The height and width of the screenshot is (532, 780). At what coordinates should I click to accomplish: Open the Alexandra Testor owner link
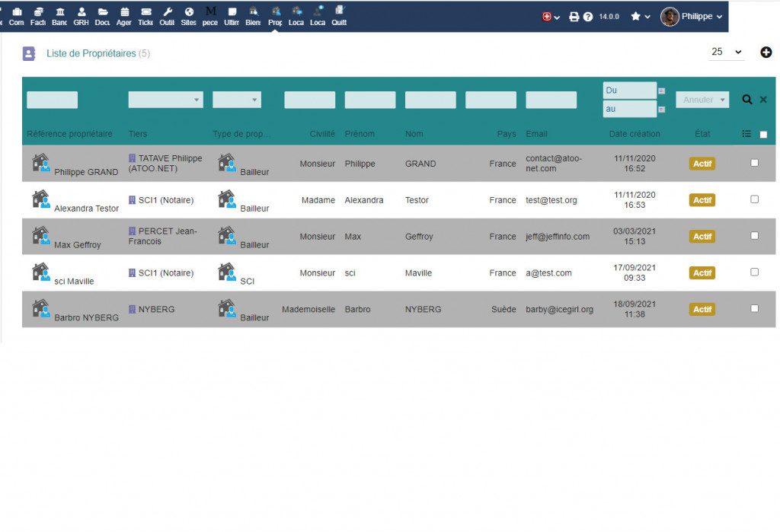(x=86, y=209)
